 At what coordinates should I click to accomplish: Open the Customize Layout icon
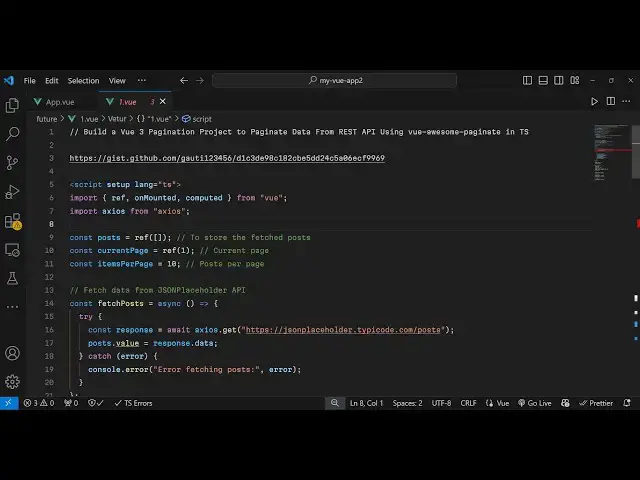[x=575, y=80]
